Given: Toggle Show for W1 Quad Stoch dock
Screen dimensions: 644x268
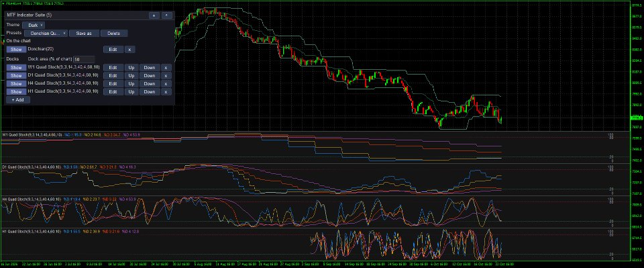Looking at the screenshot, I should [16, 67].
